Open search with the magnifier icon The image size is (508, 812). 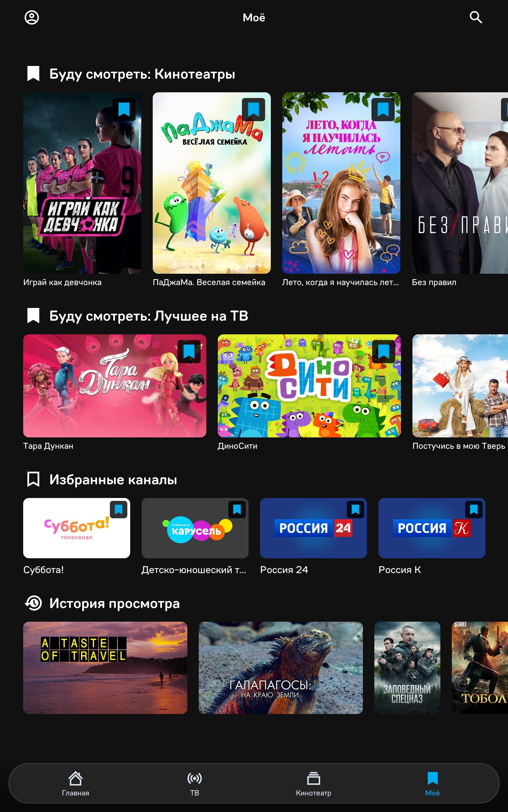tap(476, 17)
